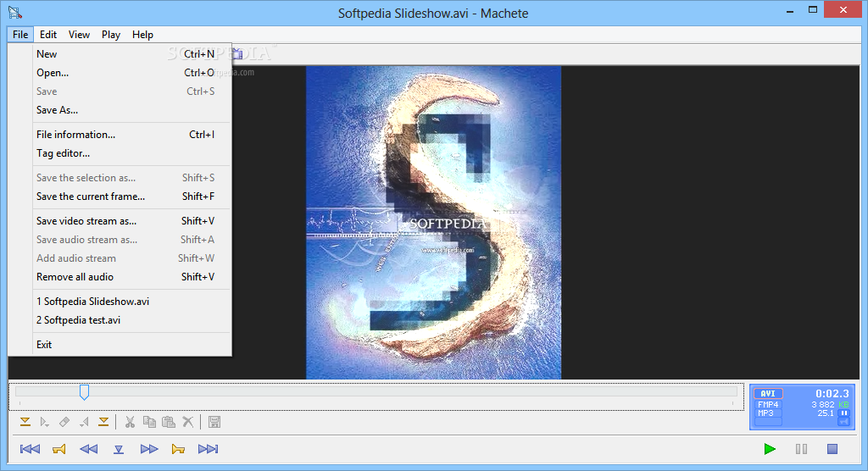Viewport: 868px width, 471px height.
Task: Open the Edit menu
Action: (48, 35)
